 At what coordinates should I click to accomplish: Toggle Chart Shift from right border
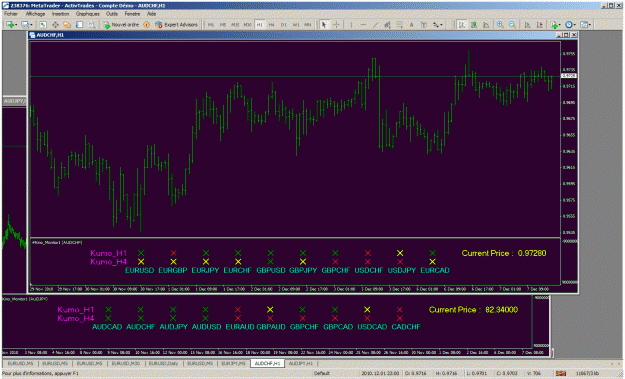coord(540,25)
